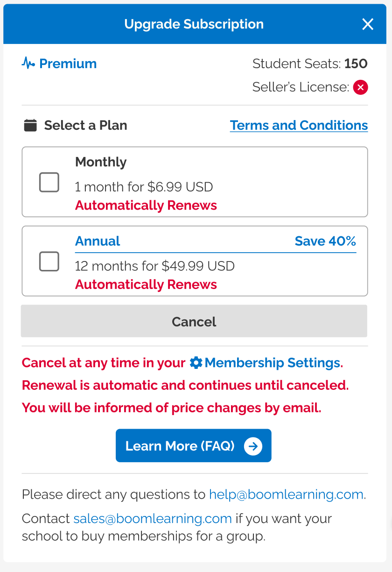The image size is (392, 572).
Task: Click the Premium plan name
Action: 68,64
